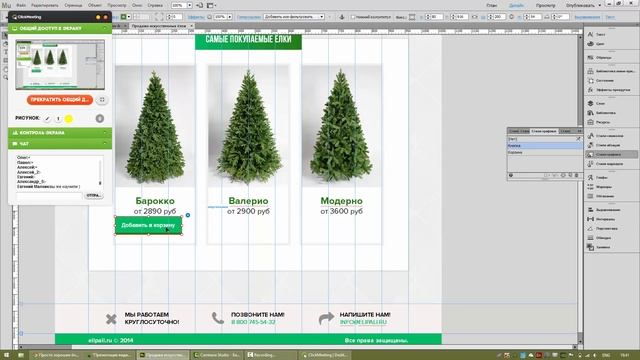
Task: Click the ОТПРА... send button in chat
Action: (93, 196)
